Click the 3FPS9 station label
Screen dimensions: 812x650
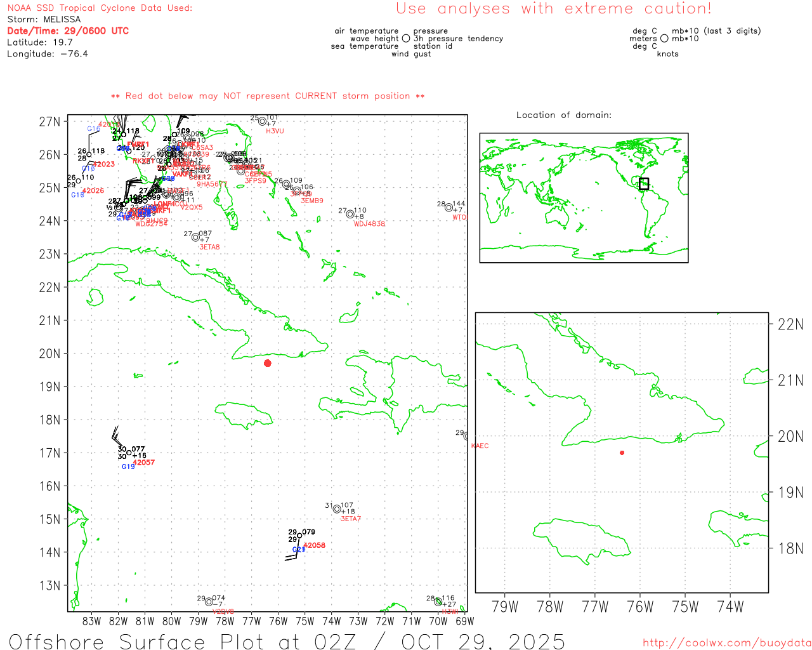pos(256,181)
